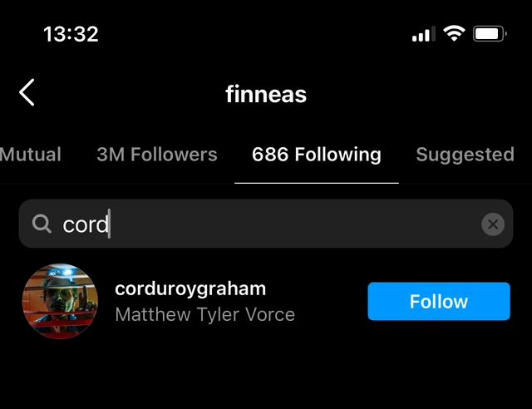
Task: Select the 686 Following tab
Action: [317, 155]
